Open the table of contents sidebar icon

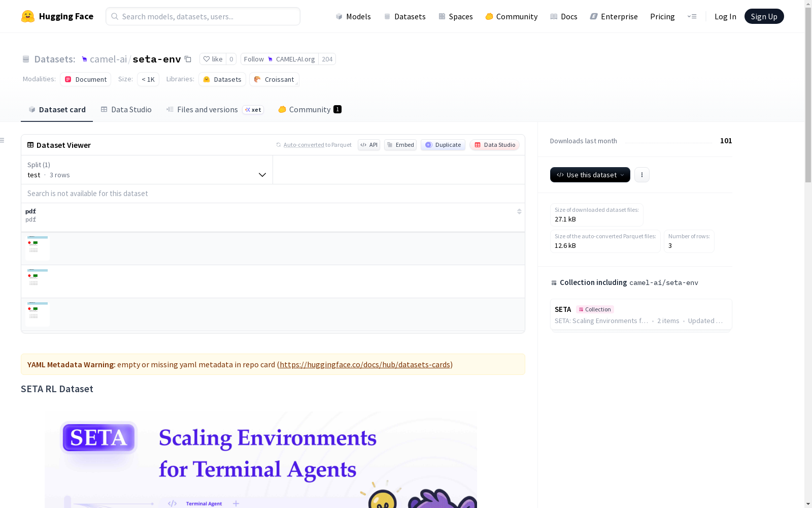tap(3, 140)
